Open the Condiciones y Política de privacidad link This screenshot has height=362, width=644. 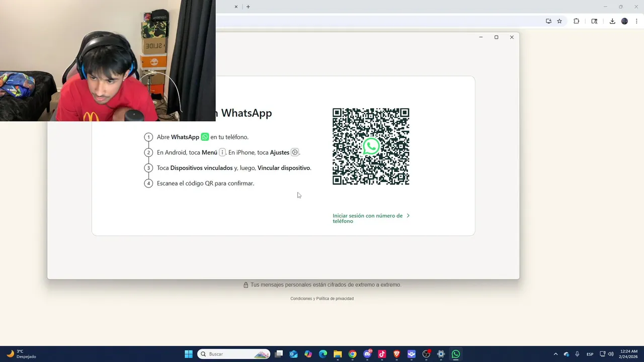(x=322, y=299)
